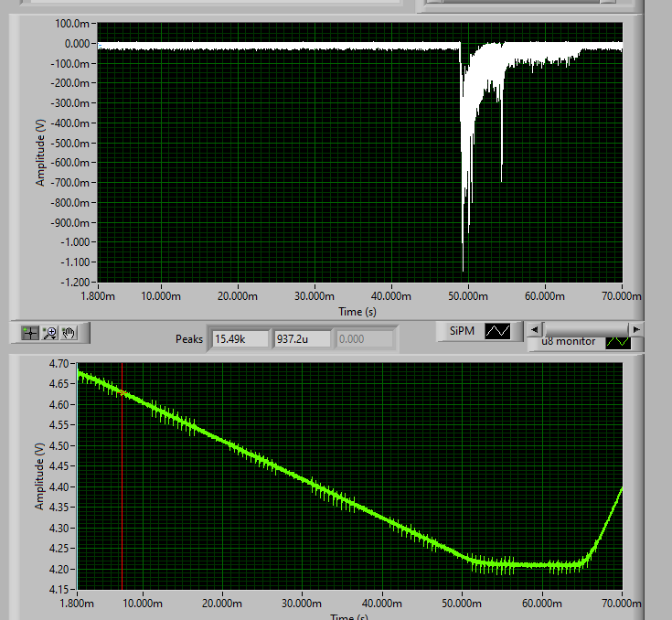The image size is (672, 620).
Task: Click the 50.000m label on the lower graph X axis
Action: pos(462,604)
